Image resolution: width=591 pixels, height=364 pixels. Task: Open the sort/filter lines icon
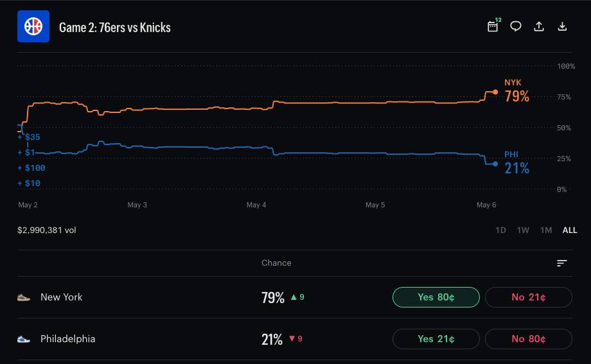[x=562, y=263]
